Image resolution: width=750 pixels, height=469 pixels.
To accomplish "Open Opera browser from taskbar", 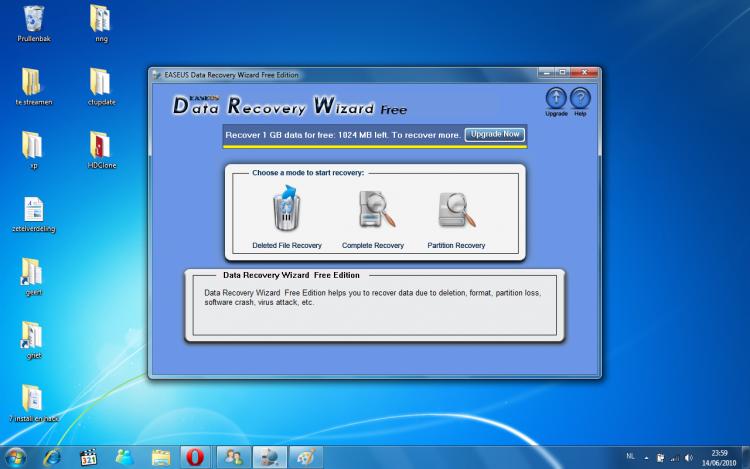I will (196, 456).
